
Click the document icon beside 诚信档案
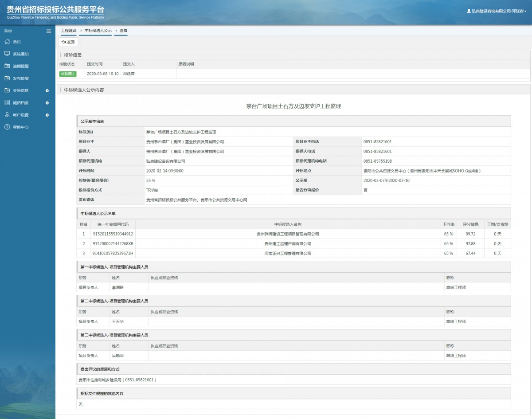click(x=7, y=102)
